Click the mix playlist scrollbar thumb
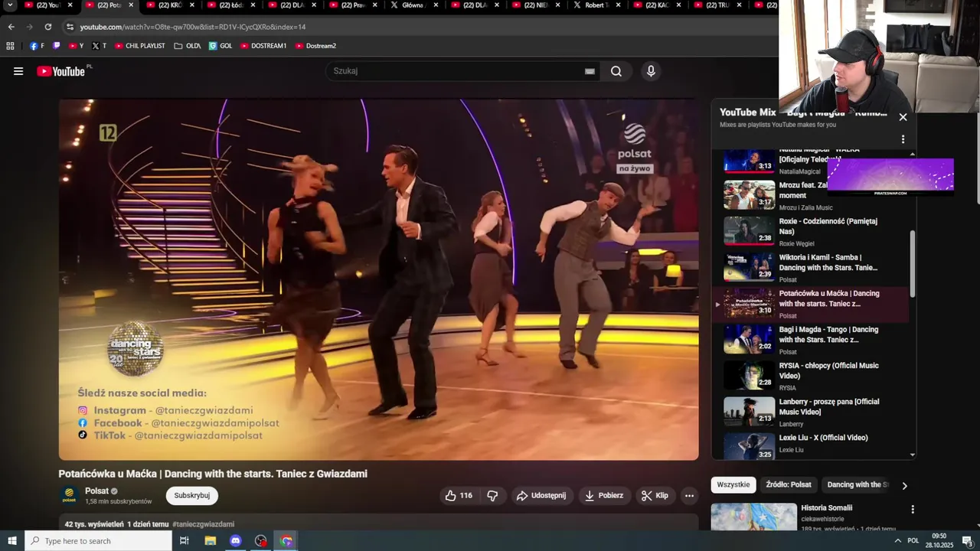Viewport: 980px width, 551px height. [912, 264]
